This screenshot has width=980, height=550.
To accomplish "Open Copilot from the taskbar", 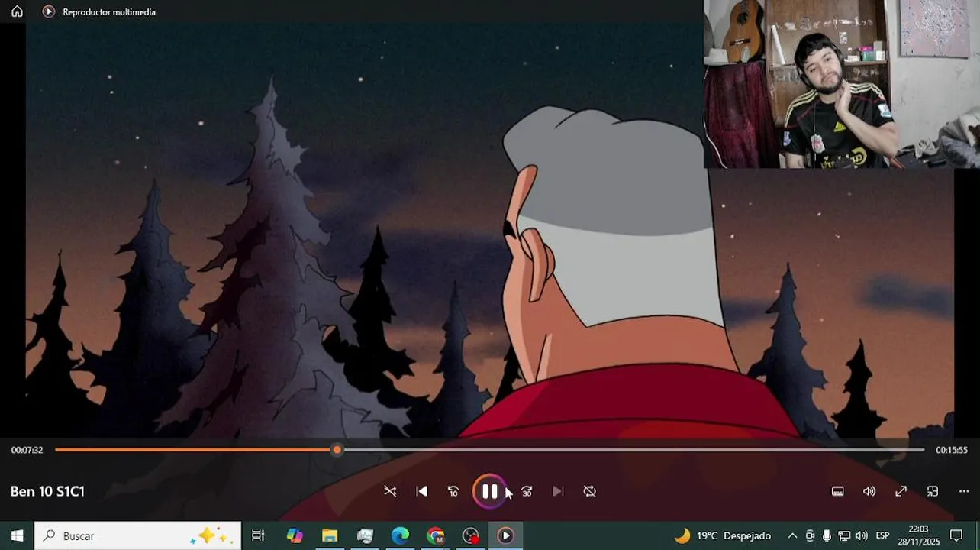I will (x=295, y=535).
